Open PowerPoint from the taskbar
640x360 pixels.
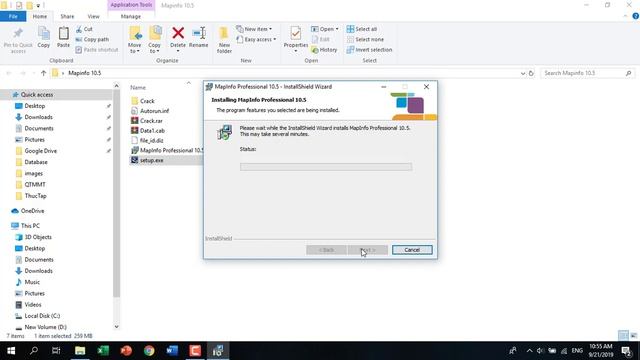click(126, 351)
